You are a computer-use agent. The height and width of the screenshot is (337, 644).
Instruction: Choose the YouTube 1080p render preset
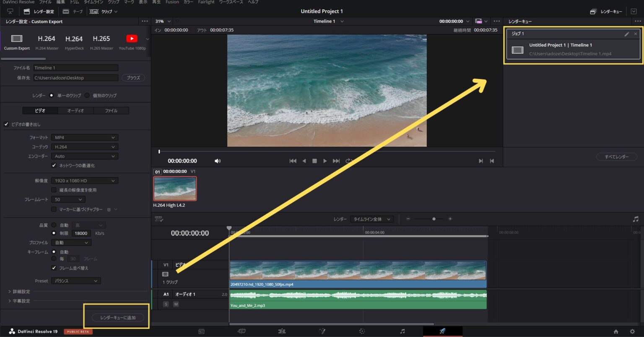point(131,41)
